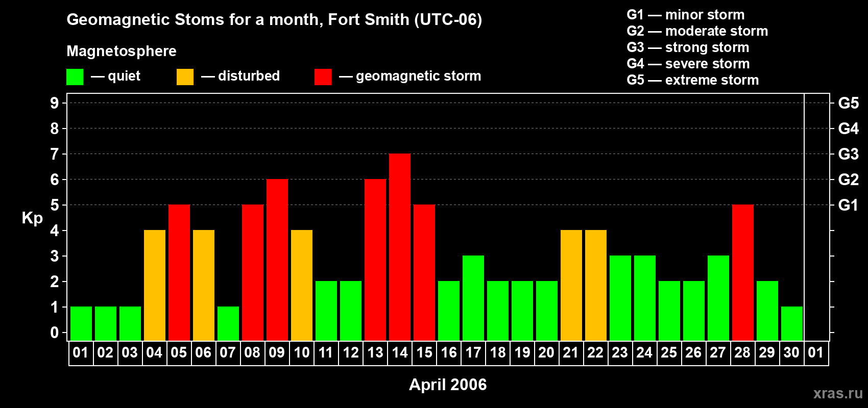This screenshot has width=868, height=408.
Task: Click the 'Magnetosphere' heading
Action: 122,51
